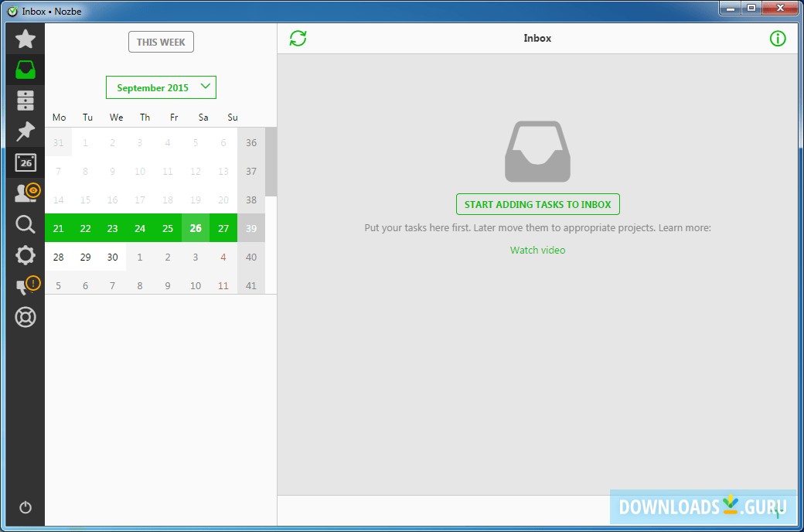Click the Inbox title in header
804x532 pixels.
537,39
